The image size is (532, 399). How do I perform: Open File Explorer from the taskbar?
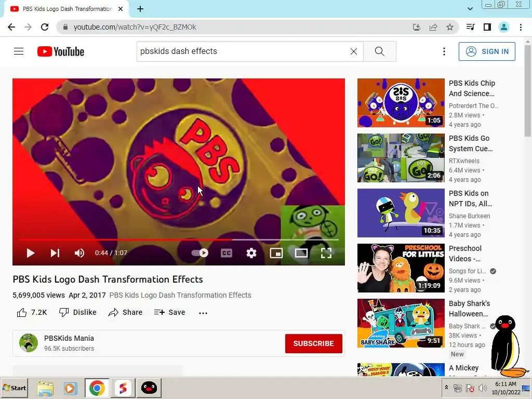[45, 388]
